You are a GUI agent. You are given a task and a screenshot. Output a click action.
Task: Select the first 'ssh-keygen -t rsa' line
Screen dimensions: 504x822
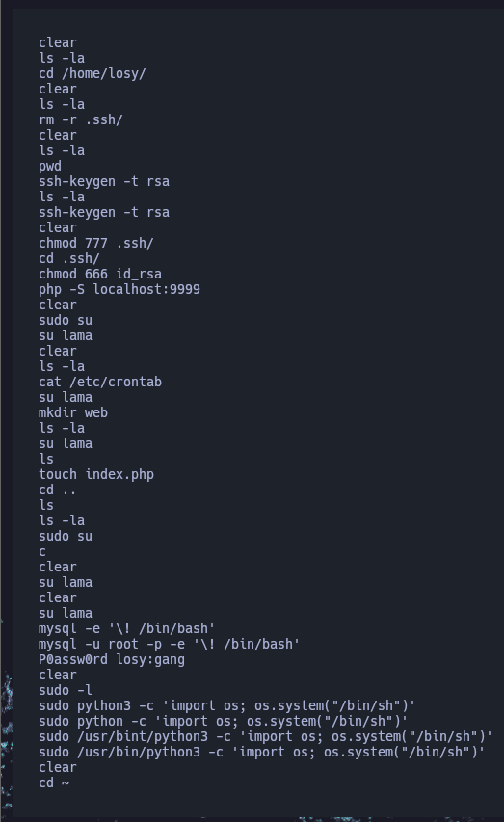104,181
